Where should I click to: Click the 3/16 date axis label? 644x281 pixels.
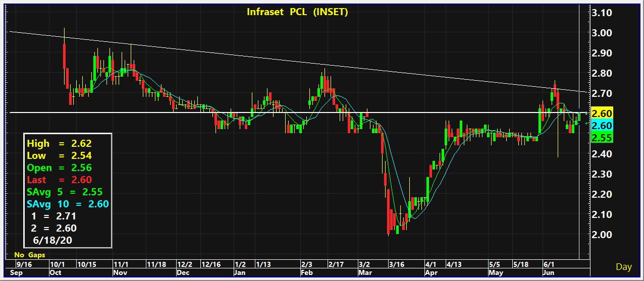tap(396, 264)
